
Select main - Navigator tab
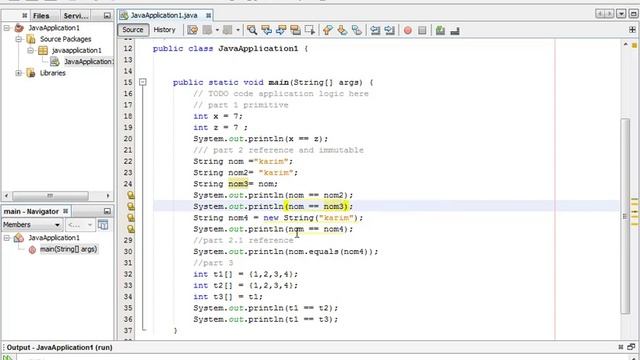(31, 211)
